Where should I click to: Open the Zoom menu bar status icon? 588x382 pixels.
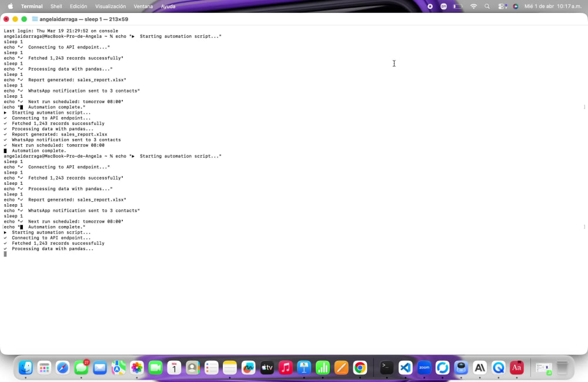point(443,6)
